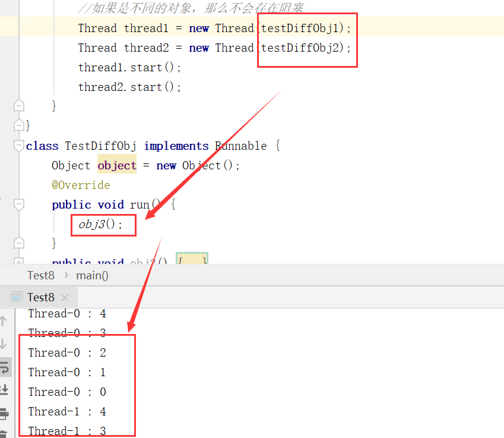The width and height of the screenshot is (504, 438).
Task: Click the @Override annotation
Action: [81, 185]
